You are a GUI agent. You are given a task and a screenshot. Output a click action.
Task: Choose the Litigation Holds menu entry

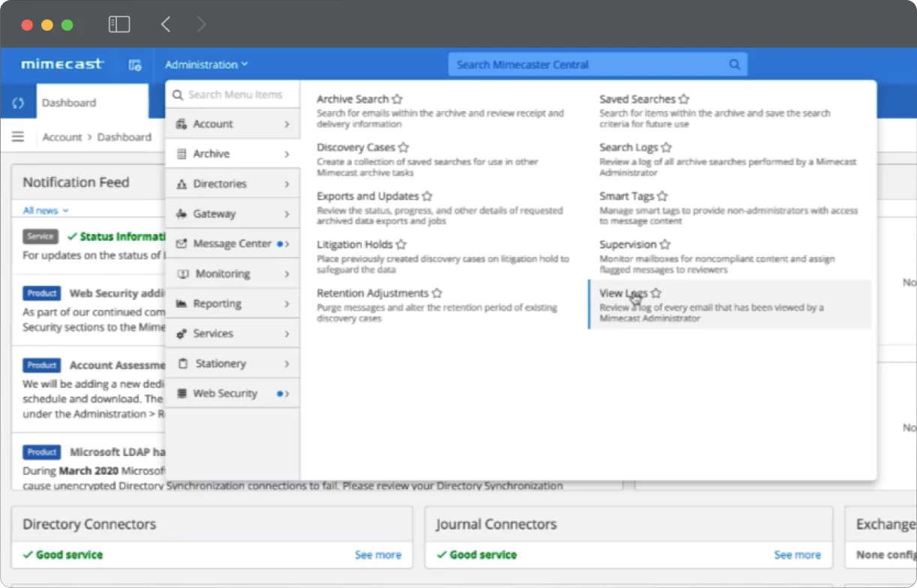point(355,244)
